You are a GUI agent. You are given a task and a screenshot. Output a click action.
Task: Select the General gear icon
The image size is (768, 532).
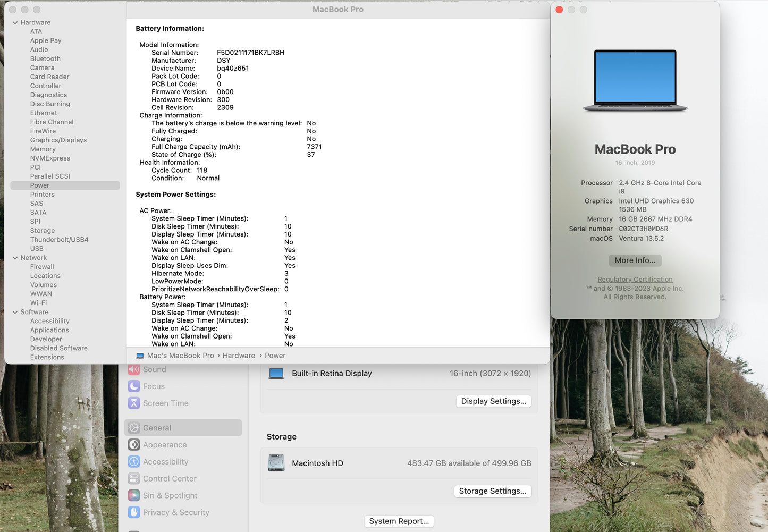(x=134, y=428)
